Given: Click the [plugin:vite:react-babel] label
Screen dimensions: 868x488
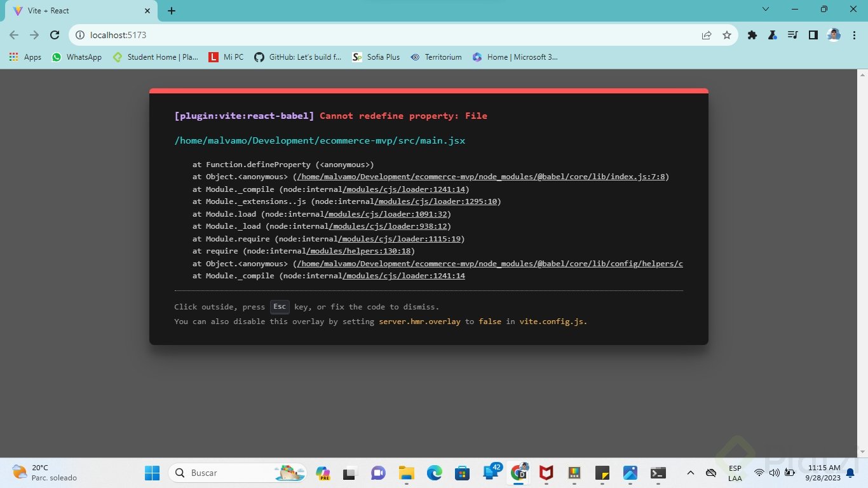Looking at the screenshot, I should [x=244, y=116].
